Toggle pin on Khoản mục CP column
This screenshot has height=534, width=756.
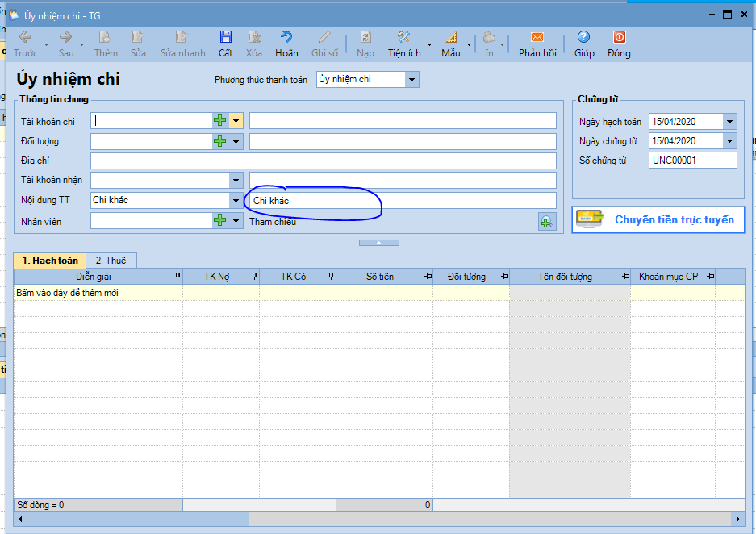pos(710,277)
